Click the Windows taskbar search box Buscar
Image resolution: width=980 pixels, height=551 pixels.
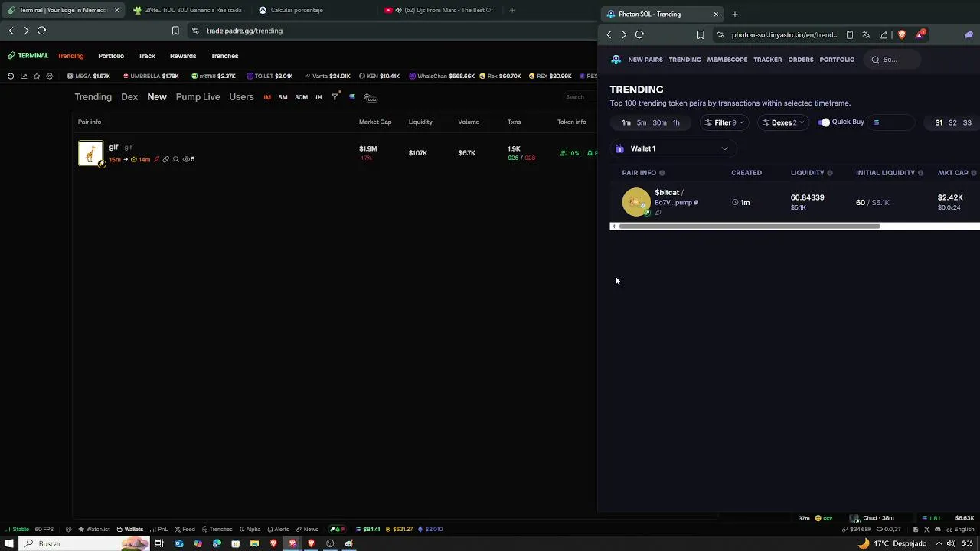tap(83, 543)
